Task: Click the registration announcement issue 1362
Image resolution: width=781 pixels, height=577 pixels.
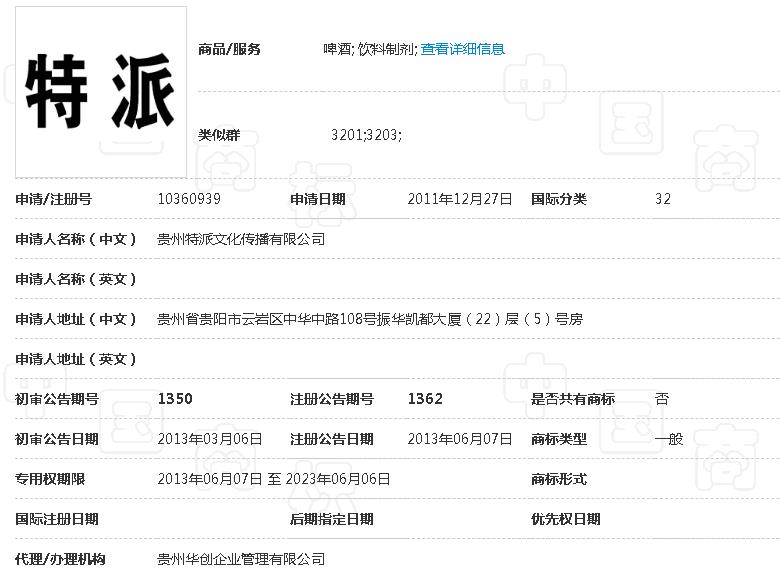Action: [425, 399]
